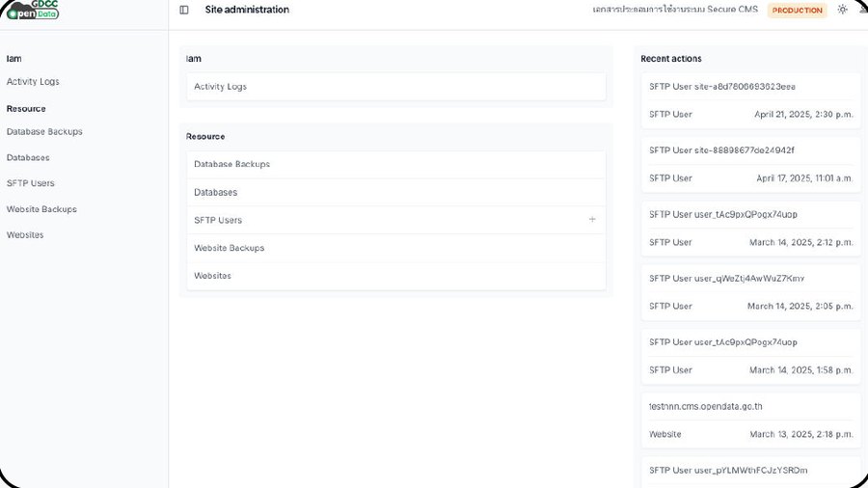This screenshot has height=488, width=868.
Task: Click the Website type label under testnnn entry
Action: 665,434
